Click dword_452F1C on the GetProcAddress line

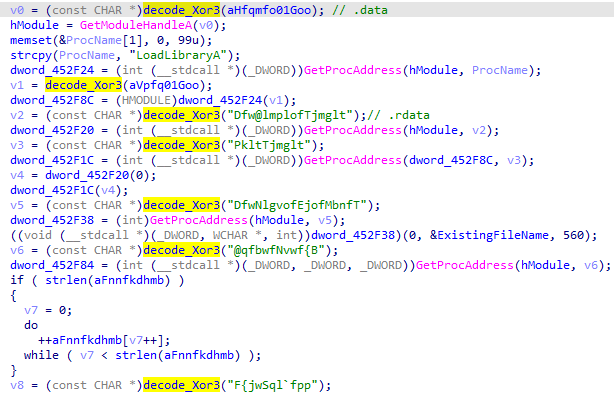pos(52,160)
